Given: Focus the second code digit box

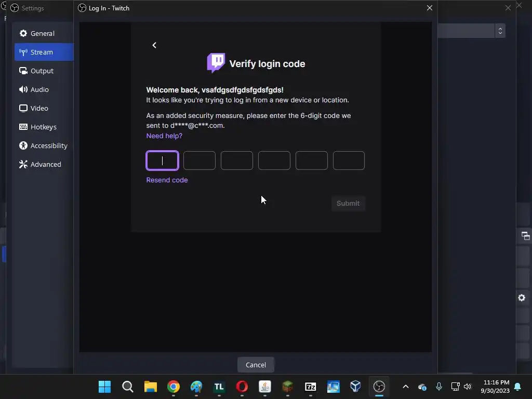Looking at the screenshot, I should 199,161.
